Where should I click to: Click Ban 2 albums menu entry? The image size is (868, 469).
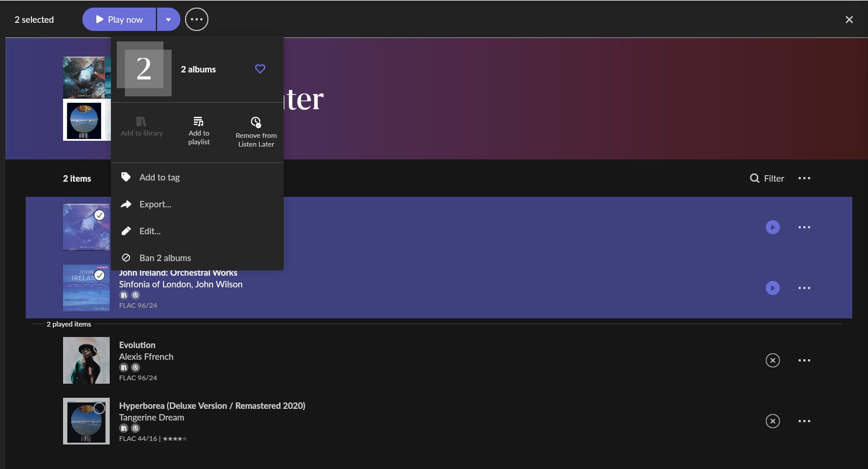[x=165, y=258]
